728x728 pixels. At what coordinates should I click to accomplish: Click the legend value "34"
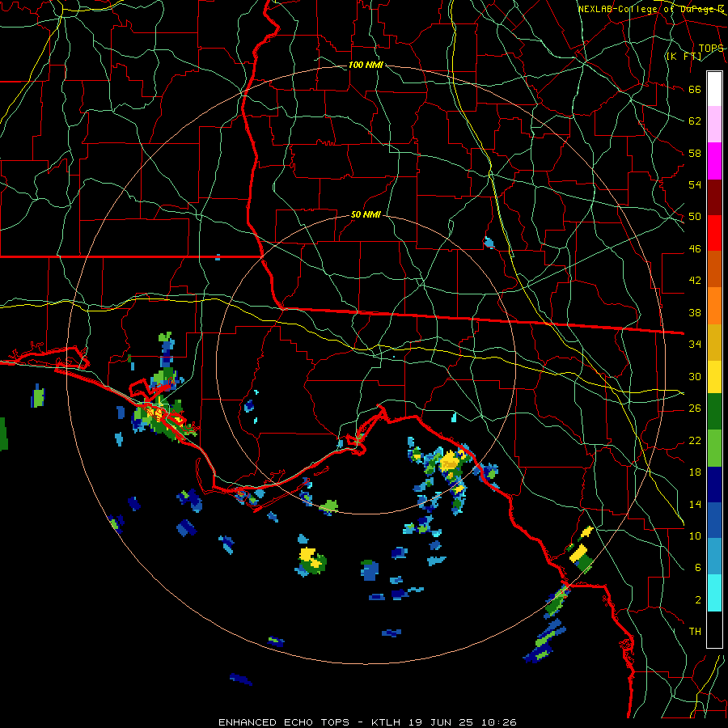point(695,345)
